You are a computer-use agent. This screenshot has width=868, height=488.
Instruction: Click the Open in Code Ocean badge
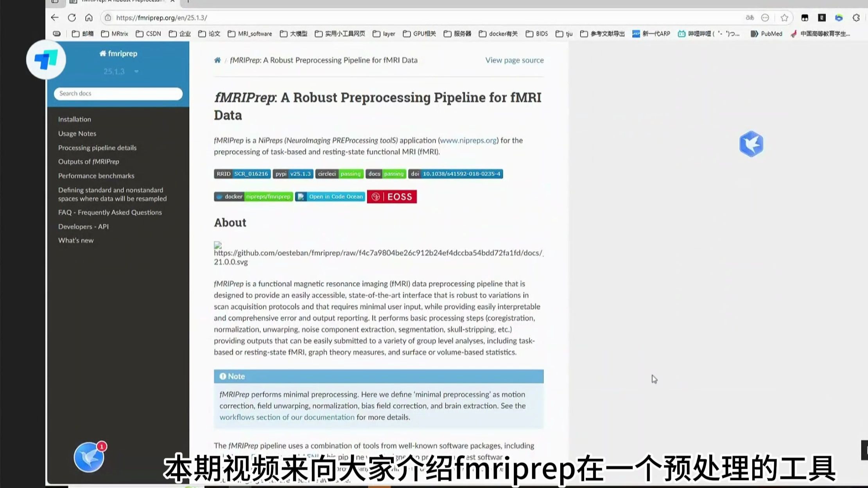tap(330, 197)
